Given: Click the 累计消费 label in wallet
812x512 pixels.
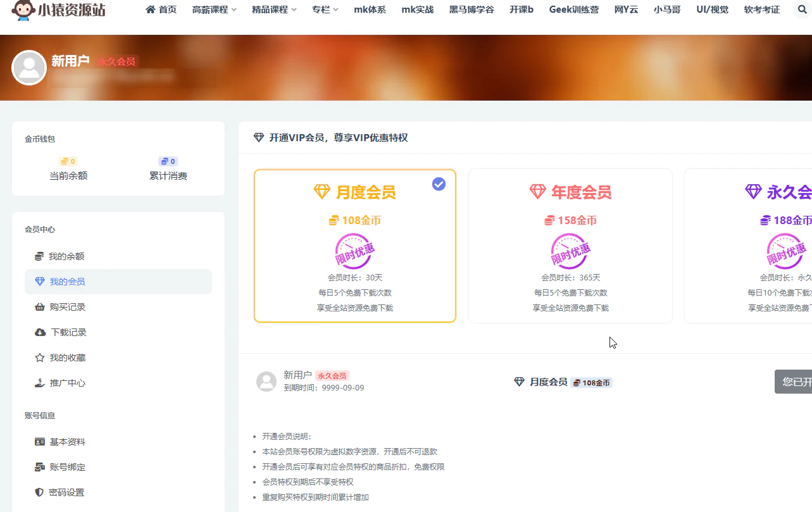Looking at the screenshot, I should pyautogui.click(x=168, y=176).
